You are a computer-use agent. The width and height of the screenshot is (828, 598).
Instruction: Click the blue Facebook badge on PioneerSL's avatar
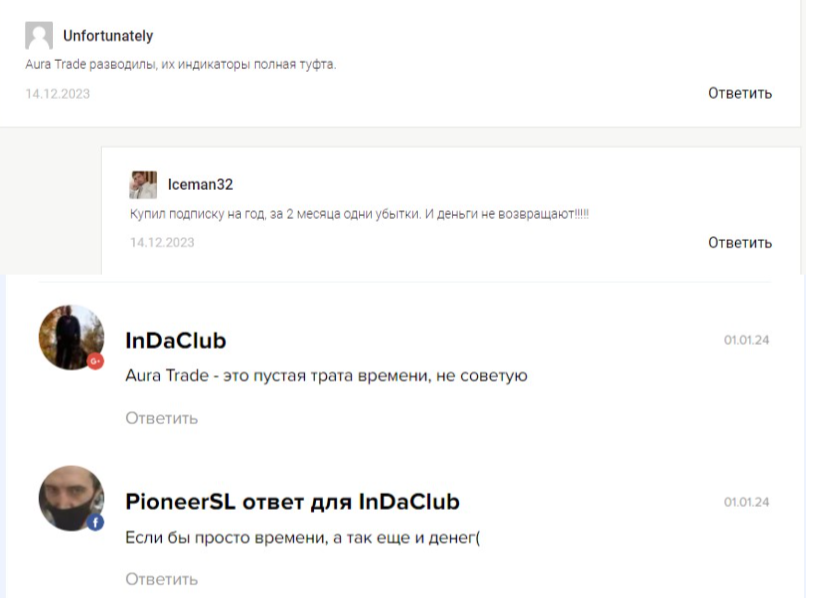pos(97,522)
